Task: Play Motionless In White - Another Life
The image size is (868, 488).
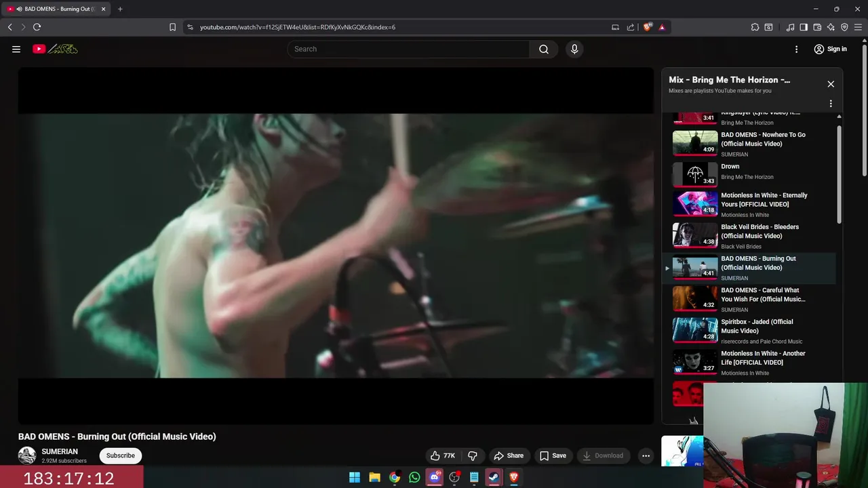Action: pyautogui.click(x=749, y=363)
